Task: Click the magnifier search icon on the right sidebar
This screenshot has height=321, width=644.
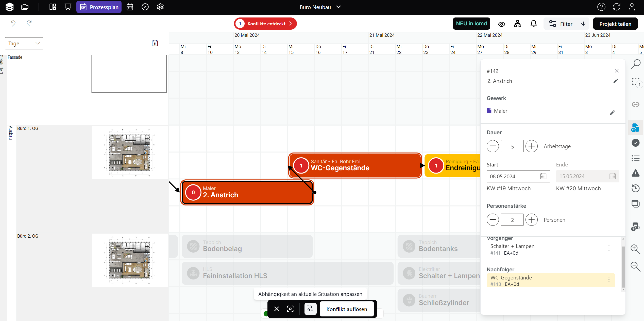Action: click(635, 64)
